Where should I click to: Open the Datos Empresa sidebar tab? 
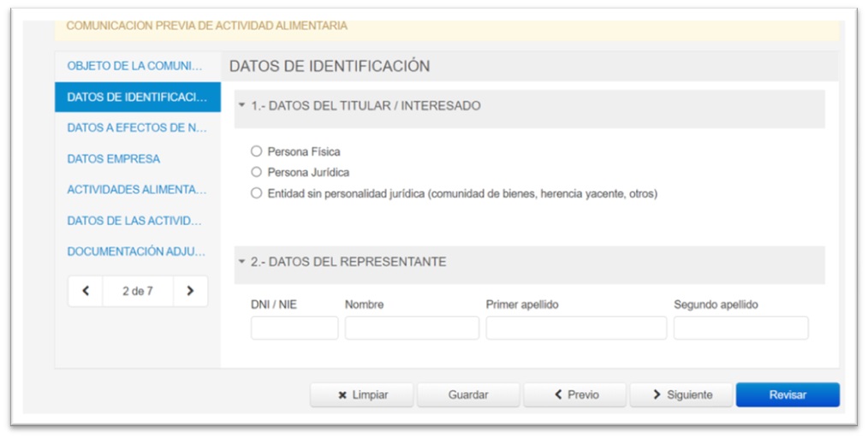(114, 158)
